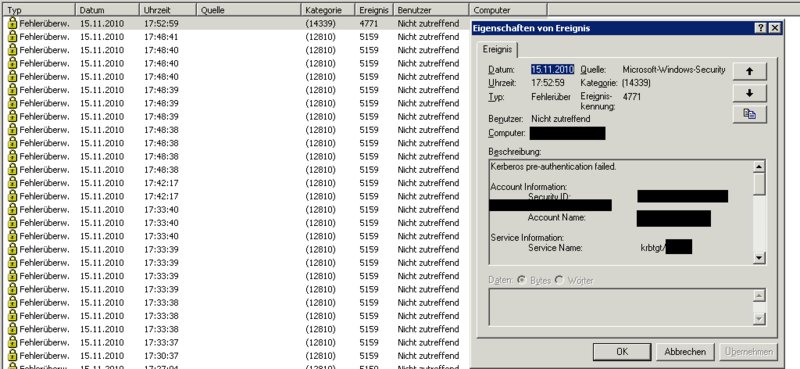This screenshot has width=800, height=369.
Task: Click 'Nicht zutreffend' next to Benutzer in dialog
Action: [x=561, y=119]
